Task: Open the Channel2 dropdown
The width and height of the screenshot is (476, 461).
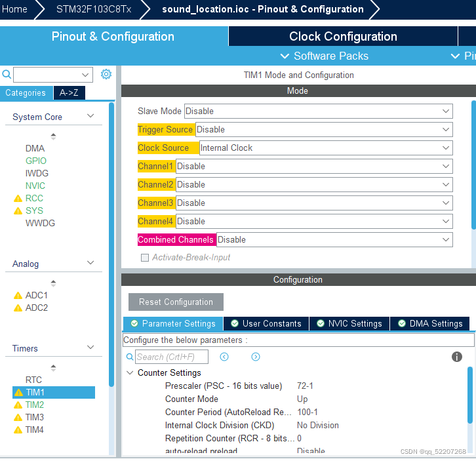Action: (x=314, y=185)
